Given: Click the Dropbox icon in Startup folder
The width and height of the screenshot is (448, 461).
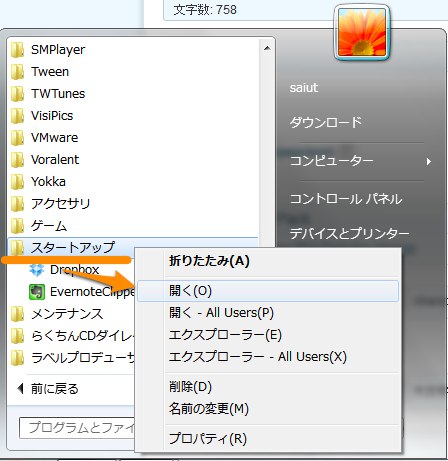Looking at the screenshot, I should (x=37, y=270).
